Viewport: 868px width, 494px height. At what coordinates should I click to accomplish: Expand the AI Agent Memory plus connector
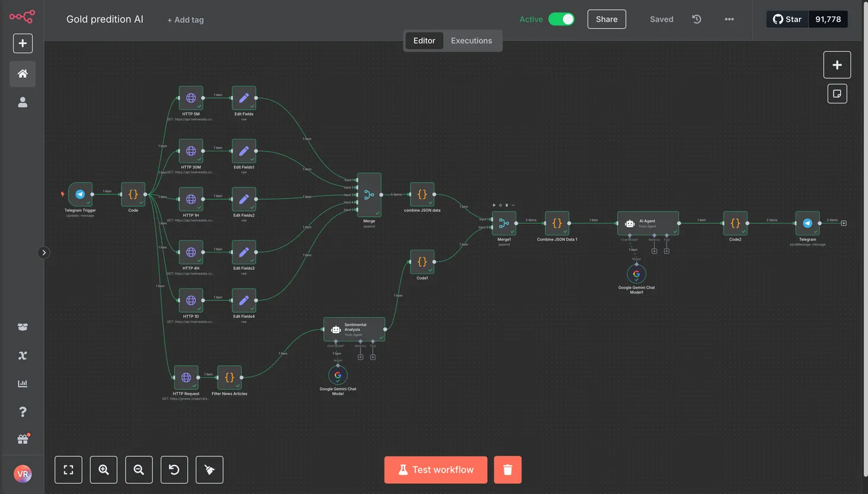(x=654, y=251)
